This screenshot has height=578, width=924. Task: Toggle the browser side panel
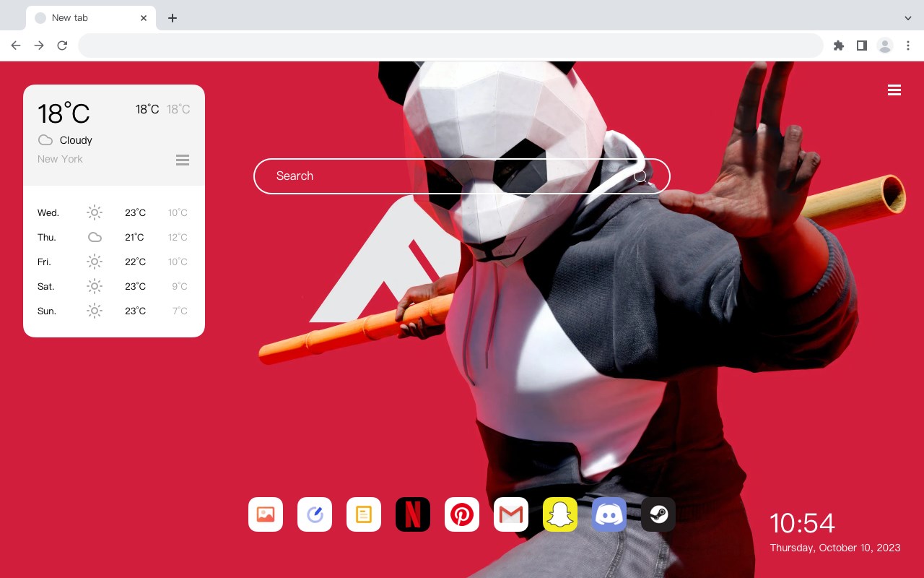[861, 46]
